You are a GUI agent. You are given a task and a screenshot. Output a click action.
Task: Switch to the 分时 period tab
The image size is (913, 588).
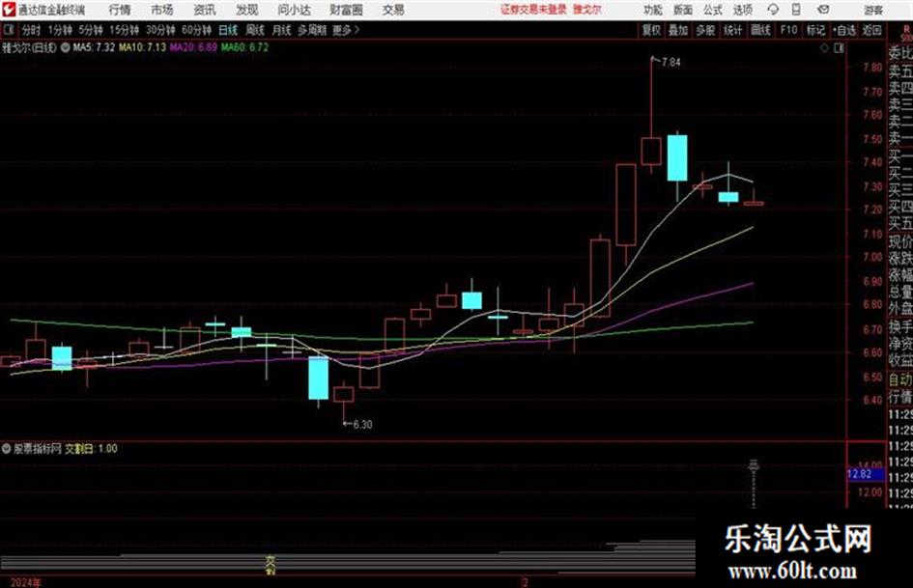[32, 30]
